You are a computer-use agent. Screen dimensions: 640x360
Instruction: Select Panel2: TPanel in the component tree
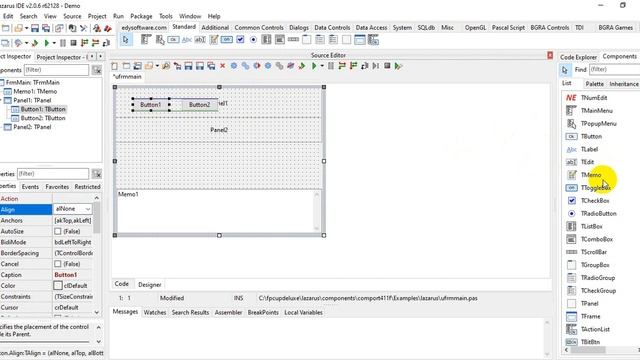[32, 127]
